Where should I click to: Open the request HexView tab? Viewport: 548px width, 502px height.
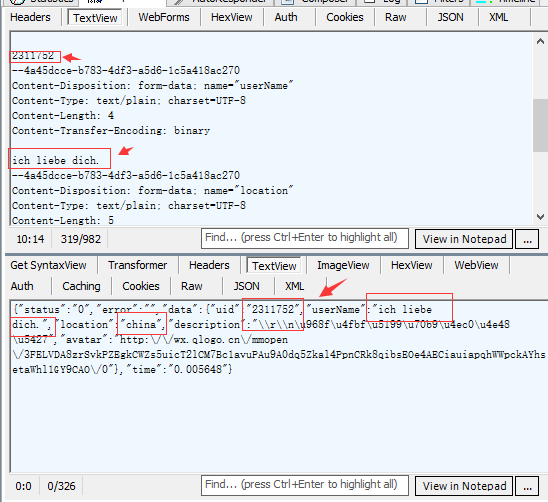[x=231, y=17]
